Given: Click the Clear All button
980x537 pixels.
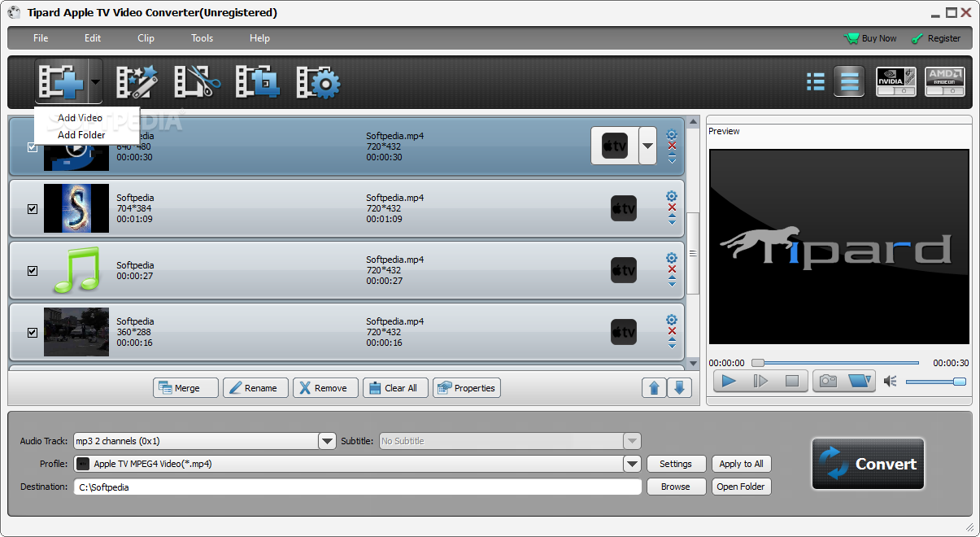Looking at the screenshot, I should tap(395, 388).
